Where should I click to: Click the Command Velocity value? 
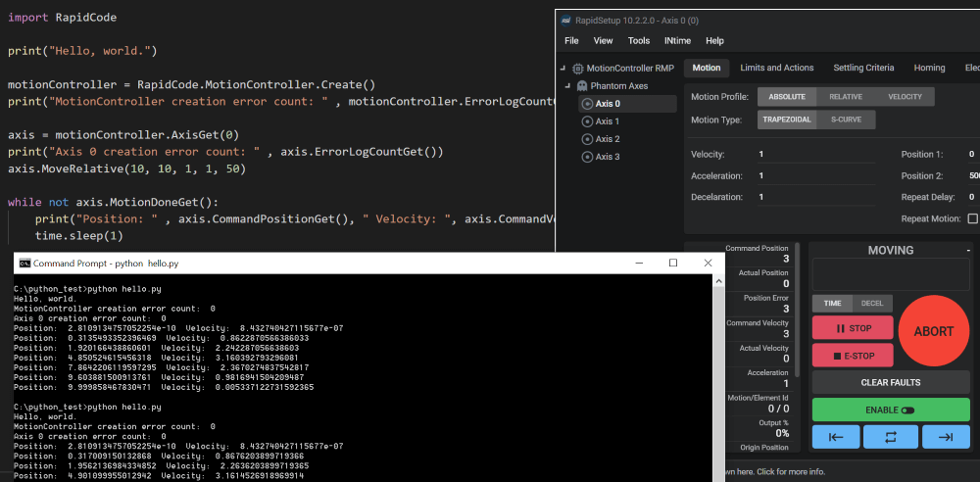[x=786, y=334]
